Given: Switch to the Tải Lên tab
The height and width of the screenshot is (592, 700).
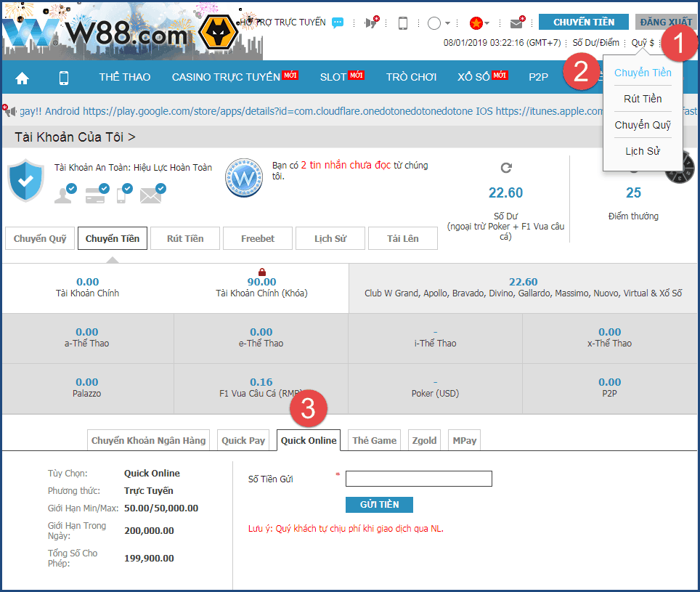Looking at the screenshot, I should click(x=403, y=238).
